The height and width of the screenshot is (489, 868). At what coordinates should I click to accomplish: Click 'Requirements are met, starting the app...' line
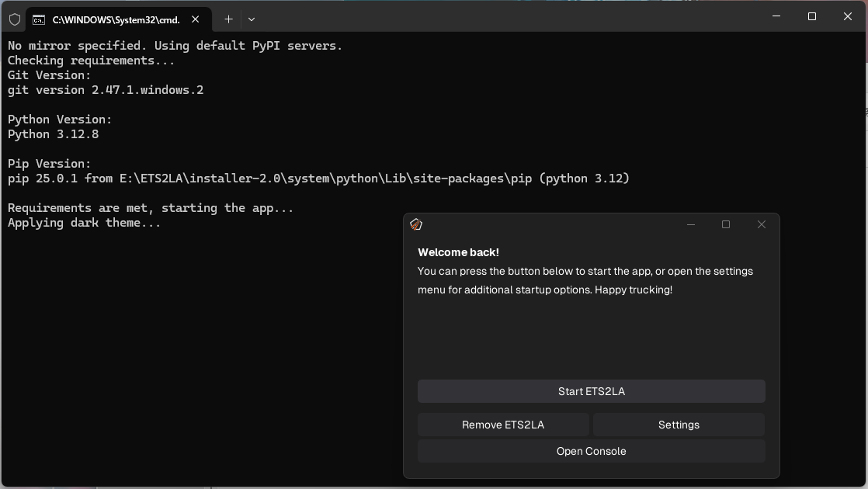(151, 208)
